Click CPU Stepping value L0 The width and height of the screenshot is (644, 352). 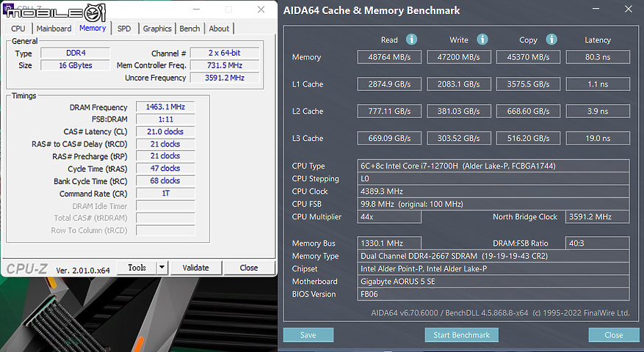[493, 178]
